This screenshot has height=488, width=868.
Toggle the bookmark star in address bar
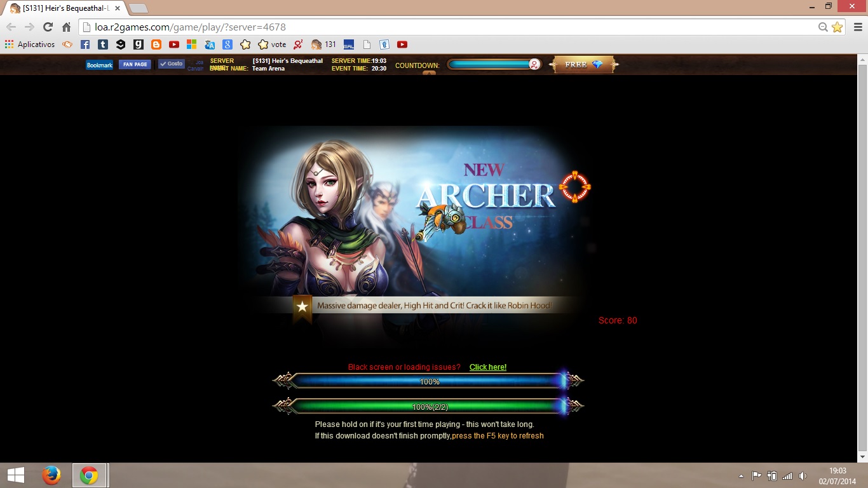[x=837, y=27]
